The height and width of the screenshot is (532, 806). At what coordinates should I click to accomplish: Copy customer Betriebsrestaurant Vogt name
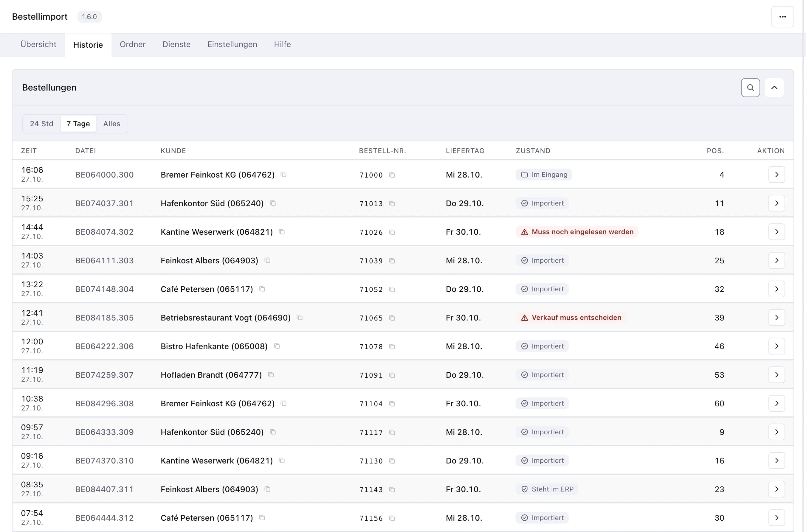[300, 318]
